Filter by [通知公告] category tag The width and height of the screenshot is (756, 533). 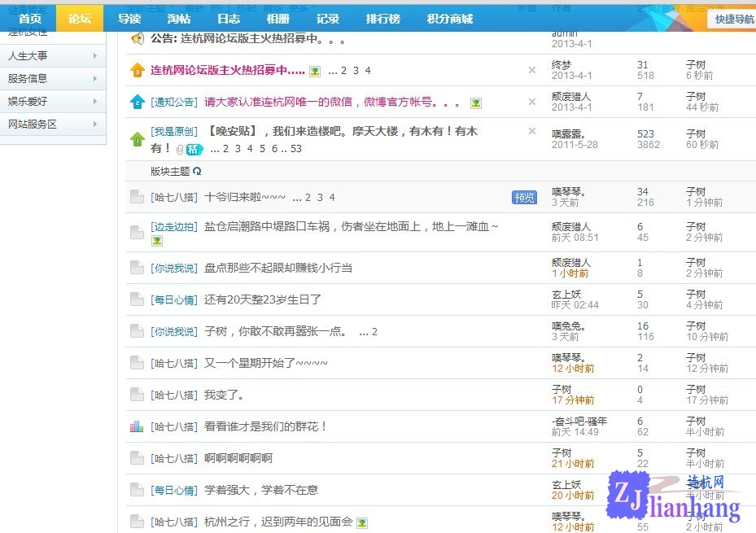click(174, 103)
